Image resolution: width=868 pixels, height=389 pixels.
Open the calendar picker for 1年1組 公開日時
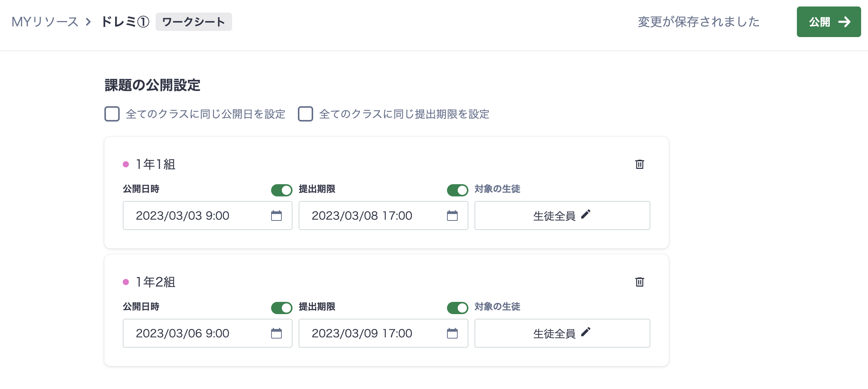[x=276, y=216]
